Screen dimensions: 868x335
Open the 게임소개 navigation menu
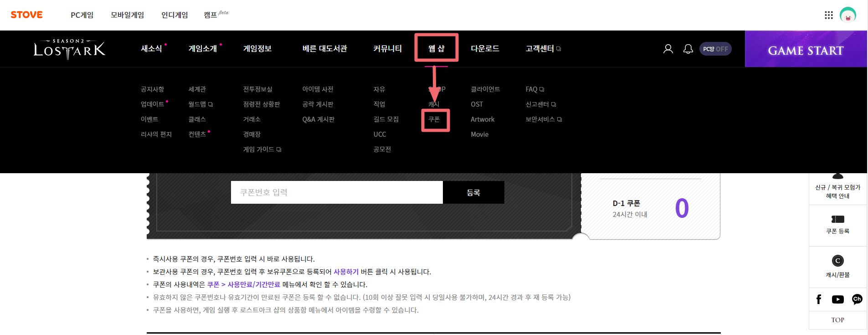[x=203, y=48]
